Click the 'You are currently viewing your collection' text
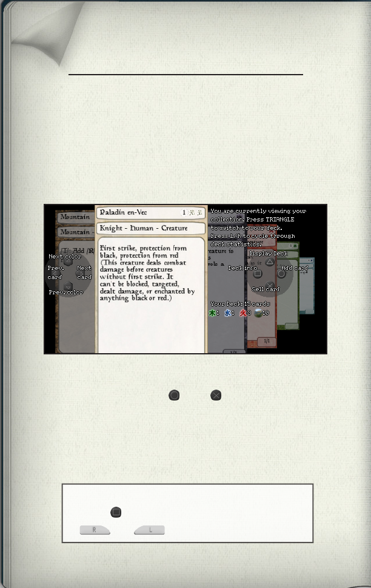 point(258,215)
